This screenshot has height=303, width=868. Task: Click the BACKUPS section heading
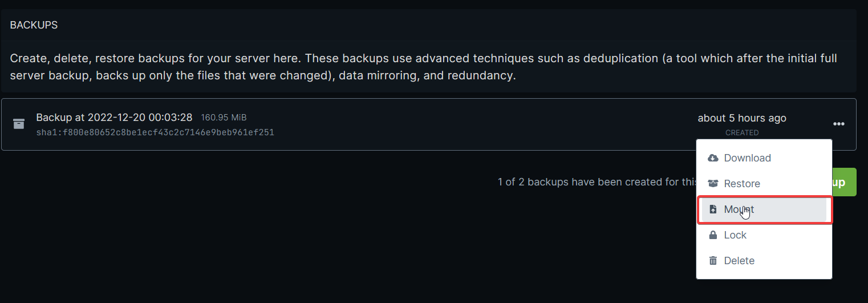click(x=34, y=25)
